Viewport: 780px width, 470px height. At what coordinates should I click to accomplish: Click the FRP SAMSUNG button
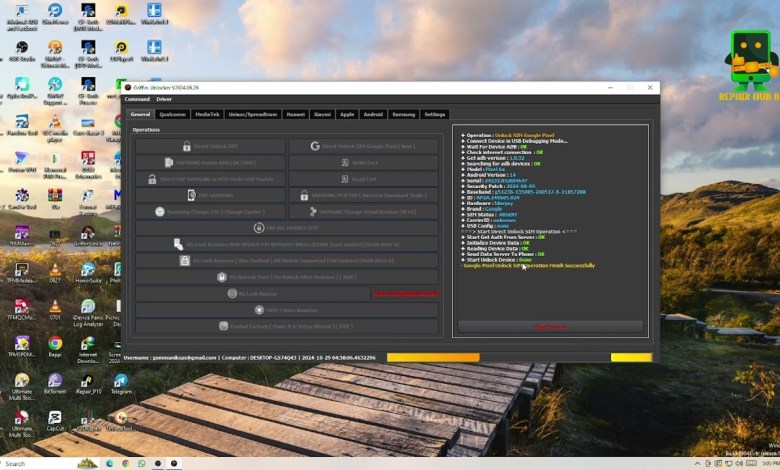[210, 195]
